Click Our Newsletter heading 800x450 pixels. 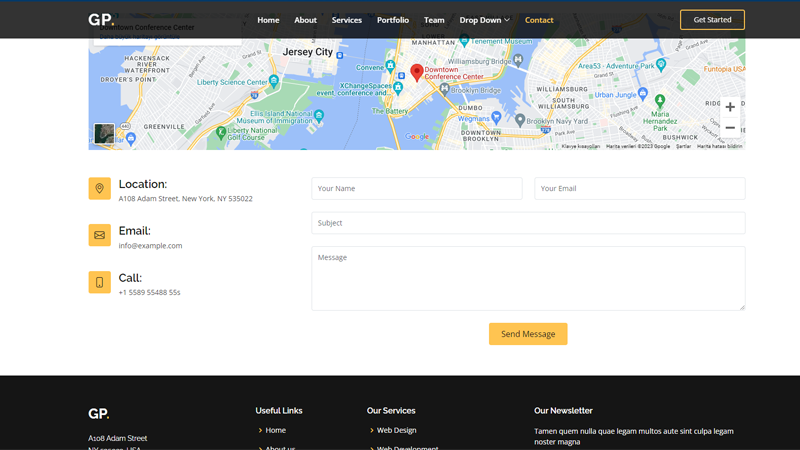(563, 411)
